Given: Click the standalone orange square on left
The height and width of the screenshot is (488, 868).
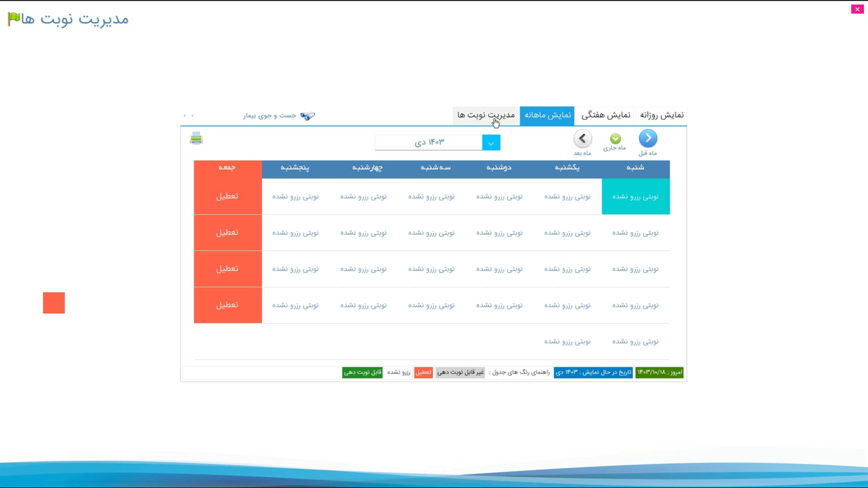Looking at the screenshot, I should tap(54, 303).
